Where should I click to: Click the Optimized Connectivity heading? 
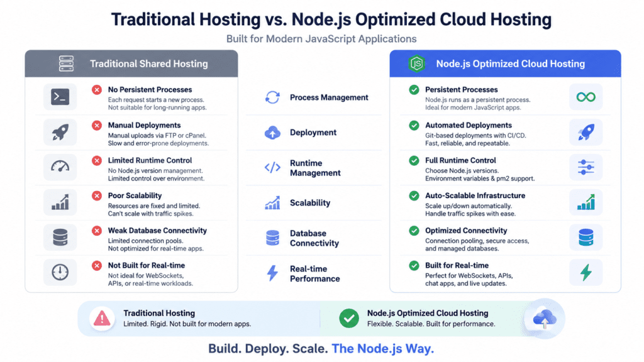466,230
